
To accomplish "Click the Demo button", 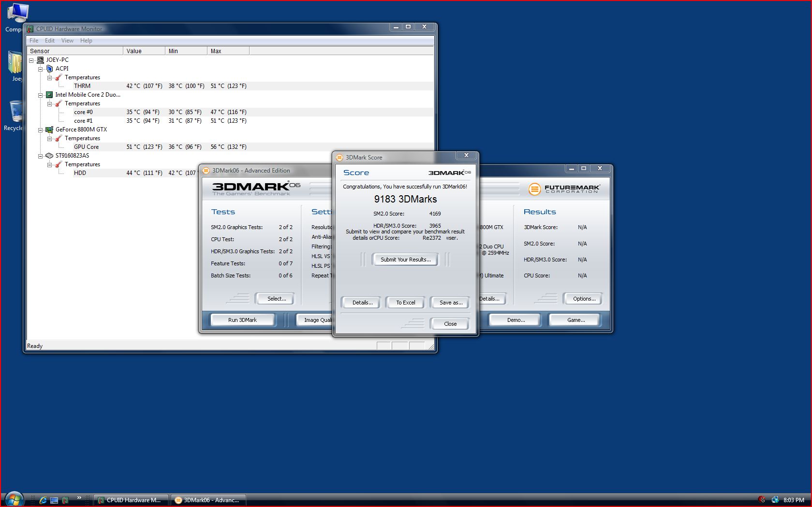I will 516,320.
